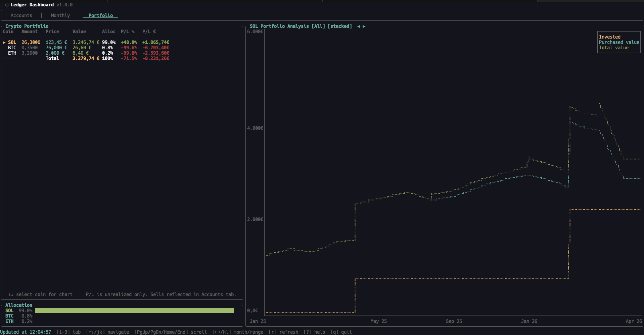Click the Total row in the Crypto Portfolio table
The image size is (644, 335).
(52, 58)
